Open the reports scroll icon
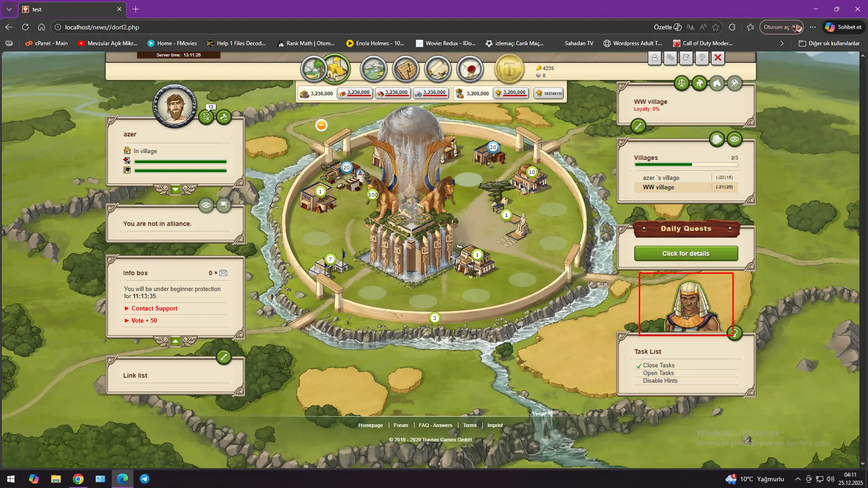The height and width of the screenshot is (488, 868). coord(438,69)
